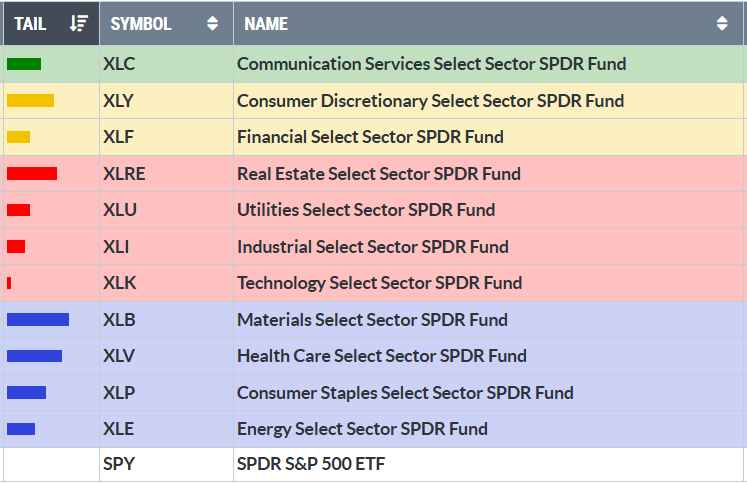Image resolution: width=747 pixels, height=483 pixels.
Task: Click the XLV ticker symbol
Action: [119, 356]
